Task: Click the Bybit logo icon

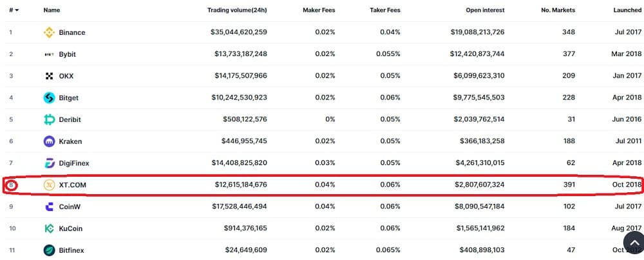Action: [x=50, y=54]
